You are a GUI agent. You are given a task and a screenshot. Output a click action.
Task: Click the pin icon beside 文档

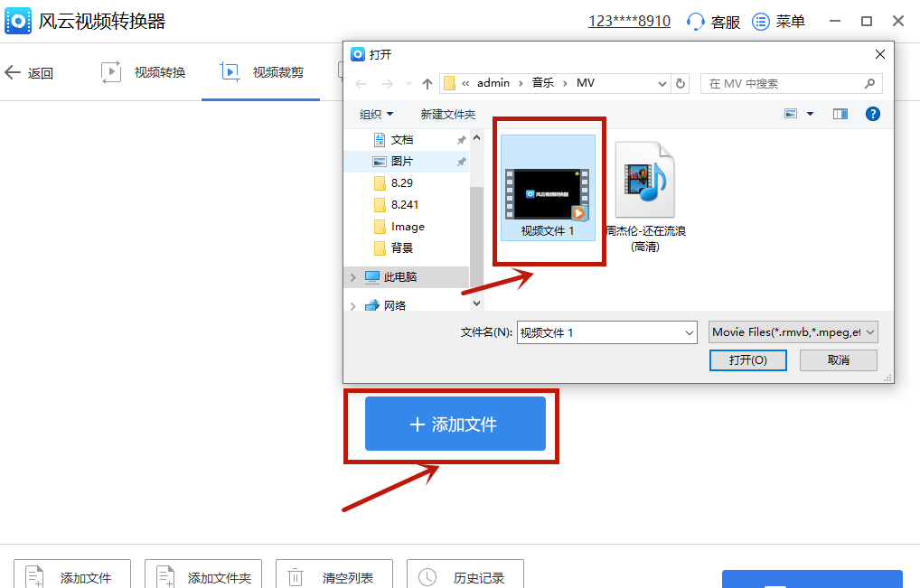[461, 139]
